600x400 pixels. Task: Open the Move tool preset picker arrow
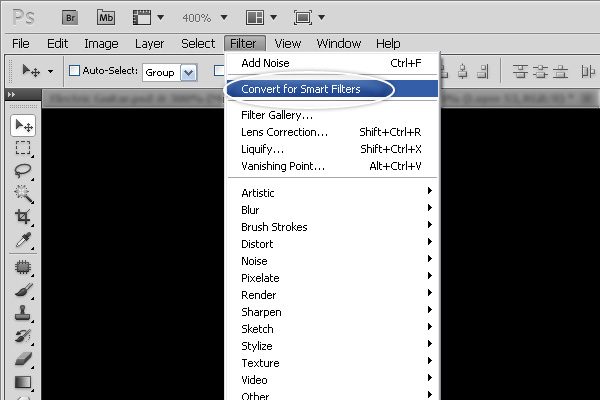pyautogui.click(x=51, y=71)
